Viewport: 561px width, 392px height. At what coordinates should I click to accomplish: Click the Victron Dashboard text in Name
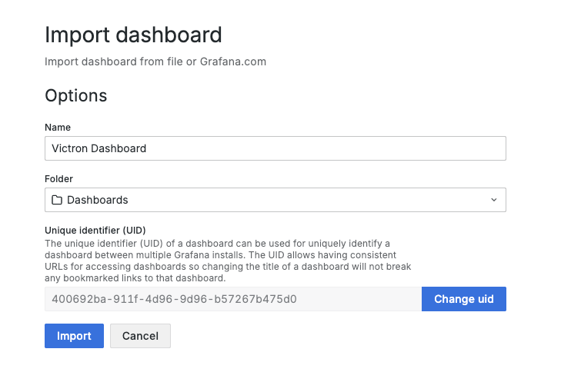pyautogui.click(x=99, y=148)
